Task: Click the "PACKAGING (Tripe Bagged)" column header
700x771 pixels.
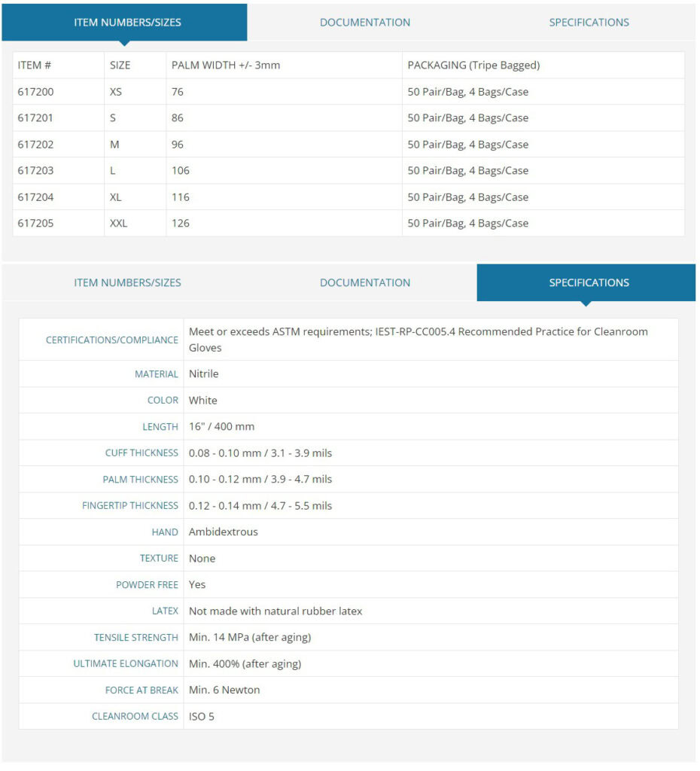Action: tap(473, 66)
